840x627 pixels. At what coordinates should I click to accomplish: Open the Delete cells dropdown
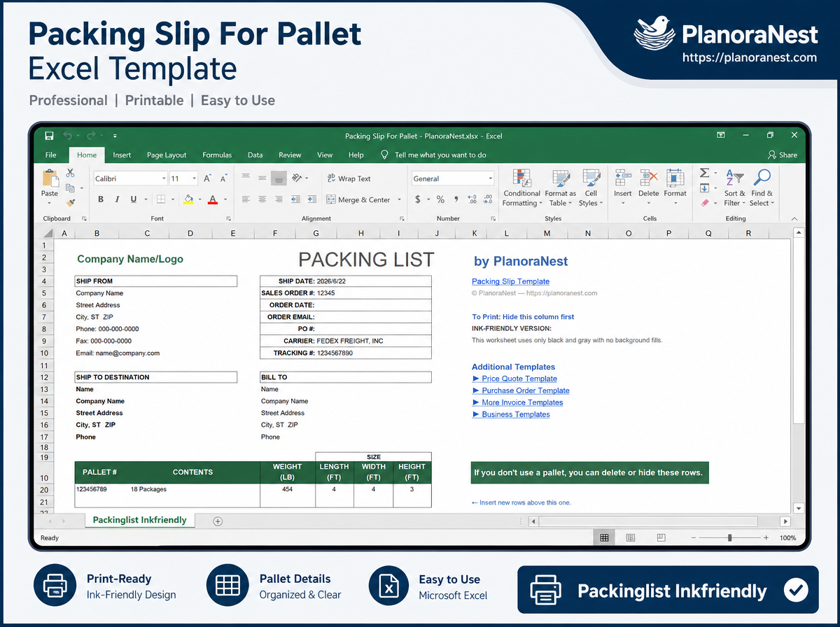(x=649, y=188)
